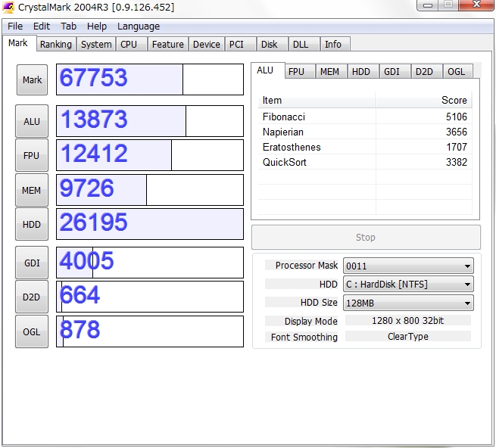Minimize the CrystalMark window
The image size is (496, 448).
428,5
